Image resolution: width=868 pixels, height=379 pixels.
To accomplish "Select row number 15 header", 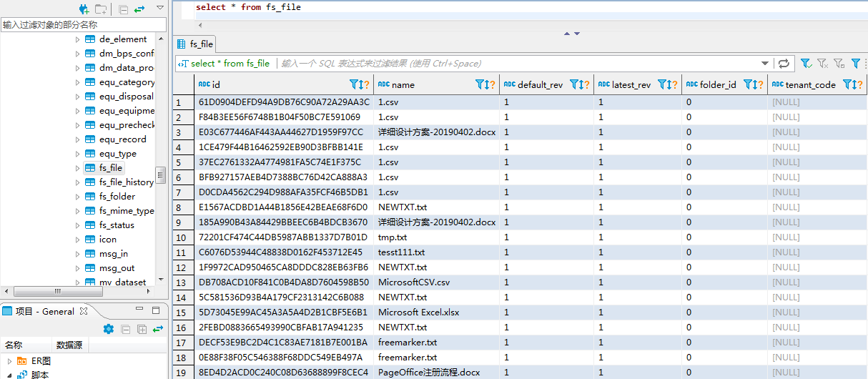I will click(184, 312).
